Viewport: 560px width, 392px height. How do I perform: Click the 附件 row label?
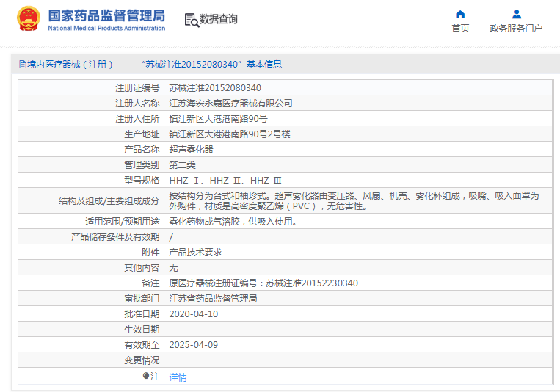[x=150, y=253]
